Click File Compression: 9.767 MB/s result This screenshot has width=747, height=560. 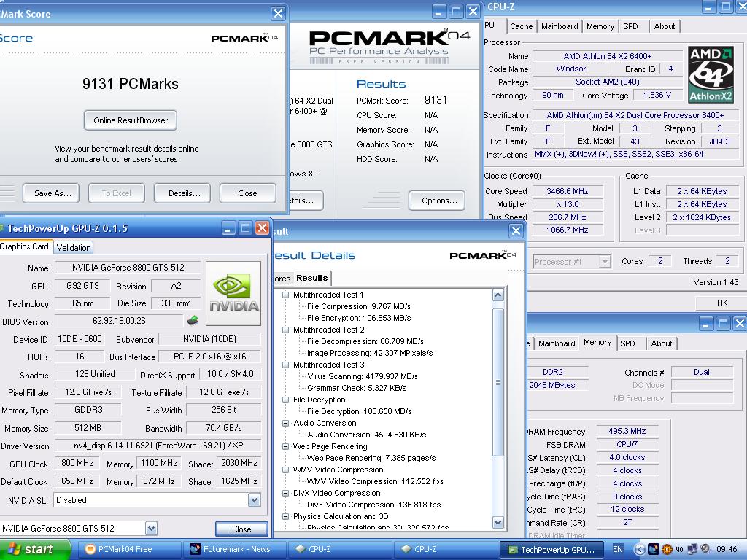point(359,306)
